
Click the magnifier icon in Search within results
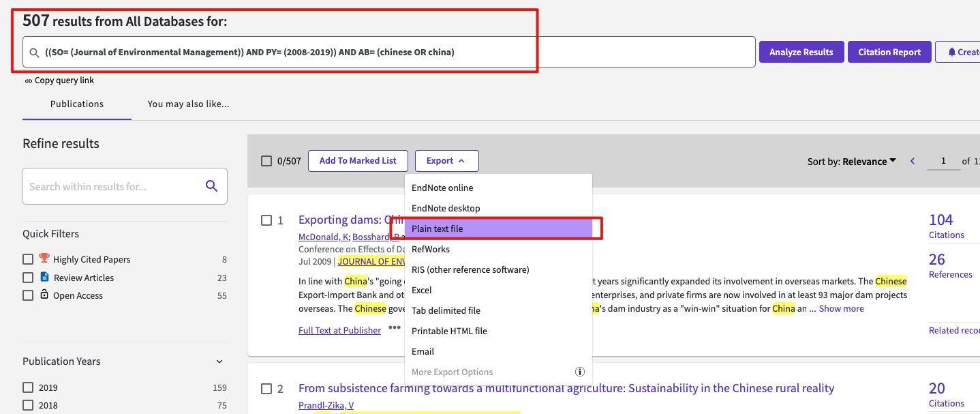tap(211, 186)
